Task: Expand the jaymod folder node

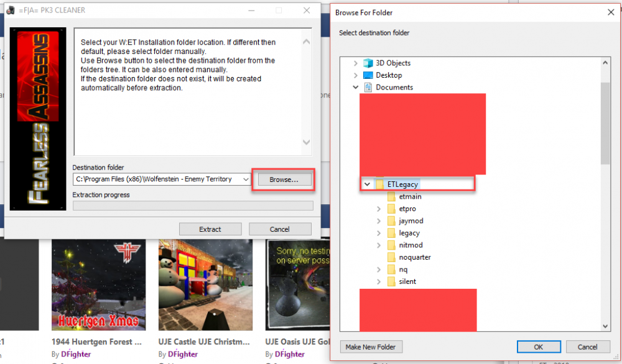Action: [379, 221]
